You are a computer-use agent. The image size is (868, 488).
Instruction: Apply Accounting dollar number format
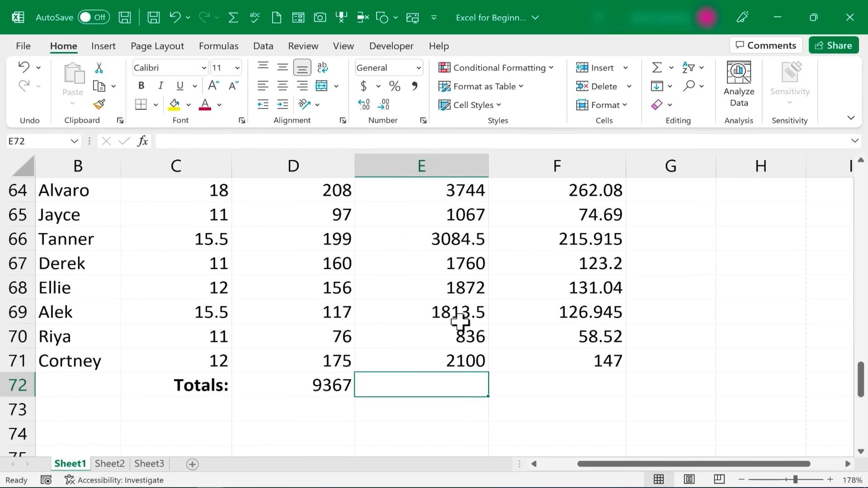(363, 86)
